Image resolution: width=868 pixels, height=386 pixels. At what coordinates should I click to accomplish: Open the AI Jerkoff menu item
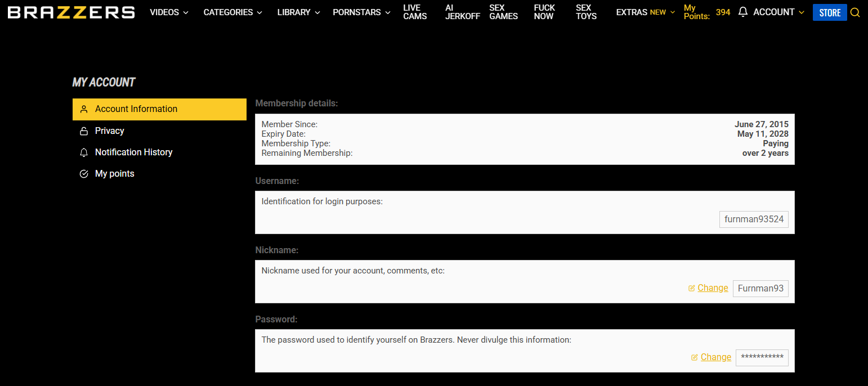[462, 12]
